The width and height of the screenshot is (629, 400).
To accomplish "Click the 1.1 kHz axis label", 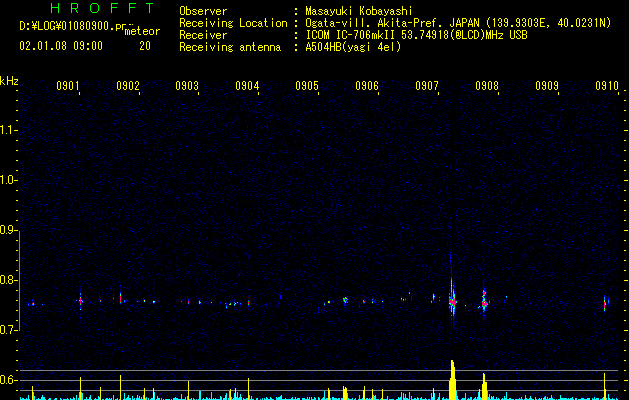I will point(9,130).
